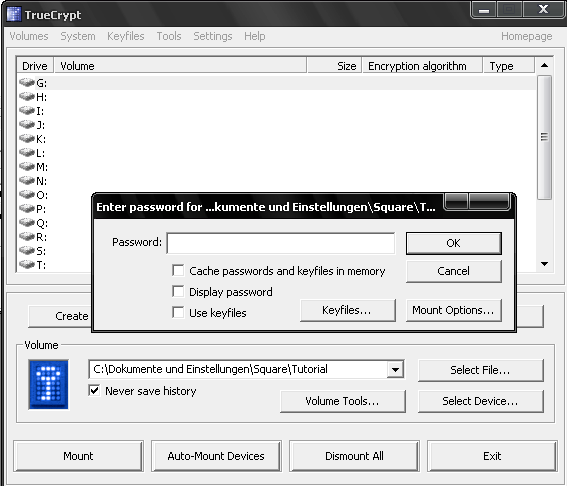Enable the Use keyfiles checkbox

coord(178,313)
